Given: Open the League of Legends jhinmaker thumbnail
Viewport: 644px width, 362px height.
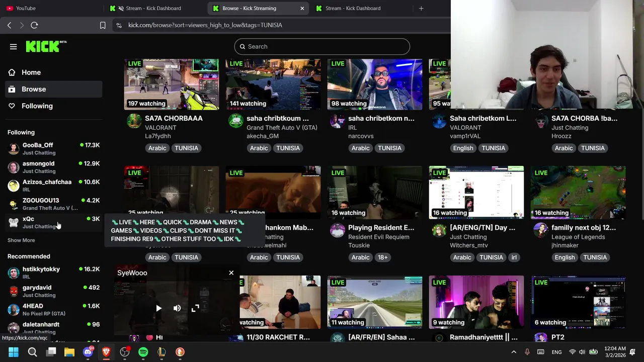Looking at the screenshot, I should tap(578, 193).
